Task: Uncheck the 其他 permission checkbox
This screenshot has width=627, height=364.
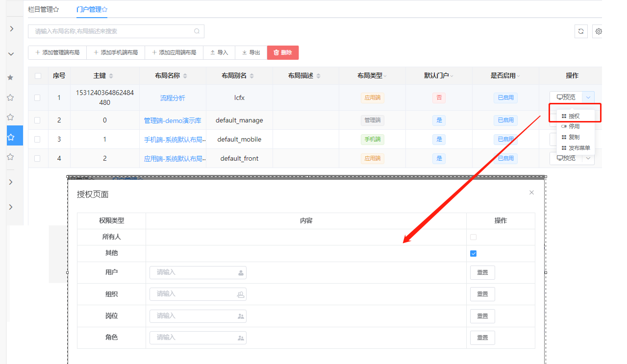Action: pyautogui.click(x=473, y=254)
